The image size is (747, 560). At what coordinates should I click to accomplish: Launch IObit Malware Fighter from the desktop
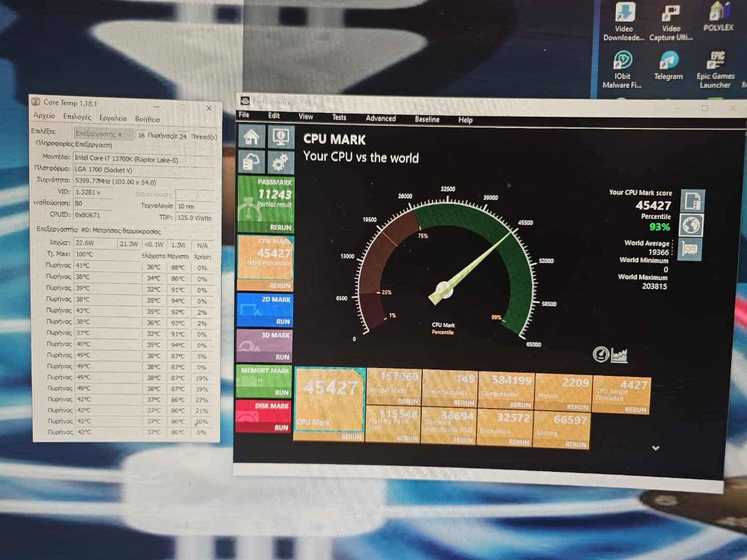tap(622, 69)
